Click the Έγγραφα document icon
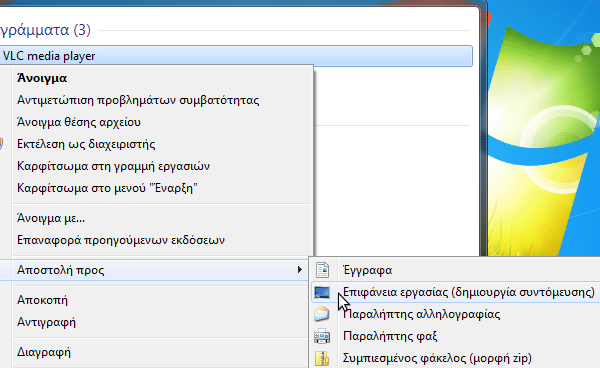The width and height of the screenshot is (600, 368). [322, 270]
